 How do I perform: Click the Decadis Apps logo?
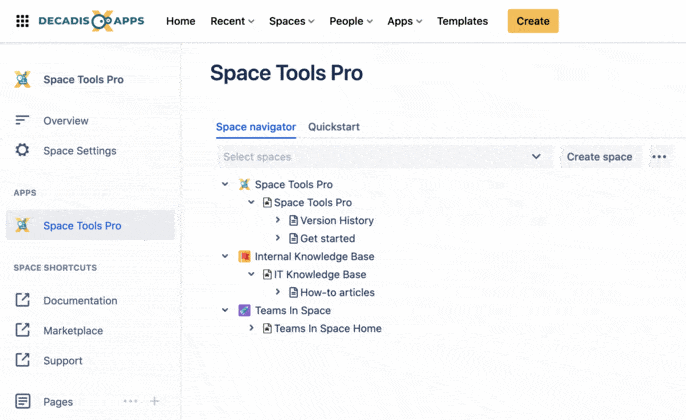click(x=91, y=21)
